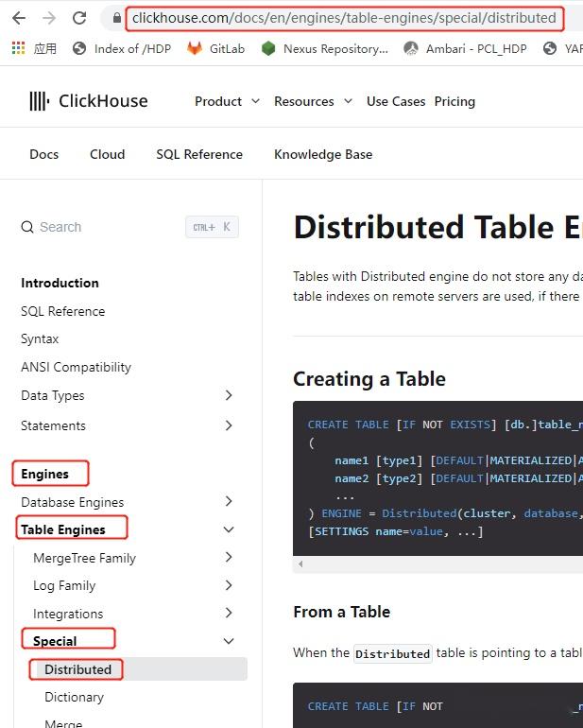Open the GitLab bookmark
This screenshot has width=583, height=728.
point(219,48)
